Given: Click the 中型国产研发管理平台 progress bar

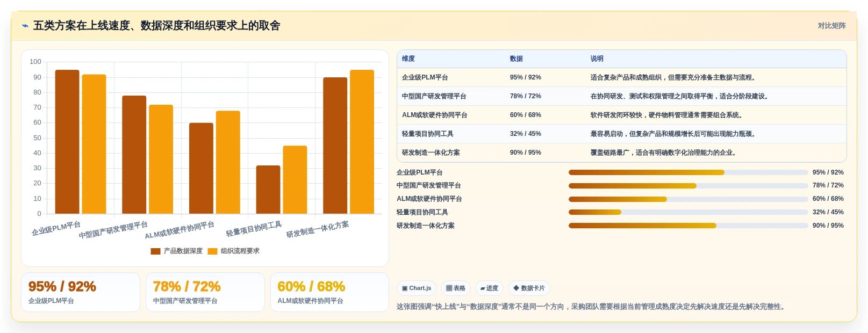Looking at the screenshot, I should click(x=688, y=186).
